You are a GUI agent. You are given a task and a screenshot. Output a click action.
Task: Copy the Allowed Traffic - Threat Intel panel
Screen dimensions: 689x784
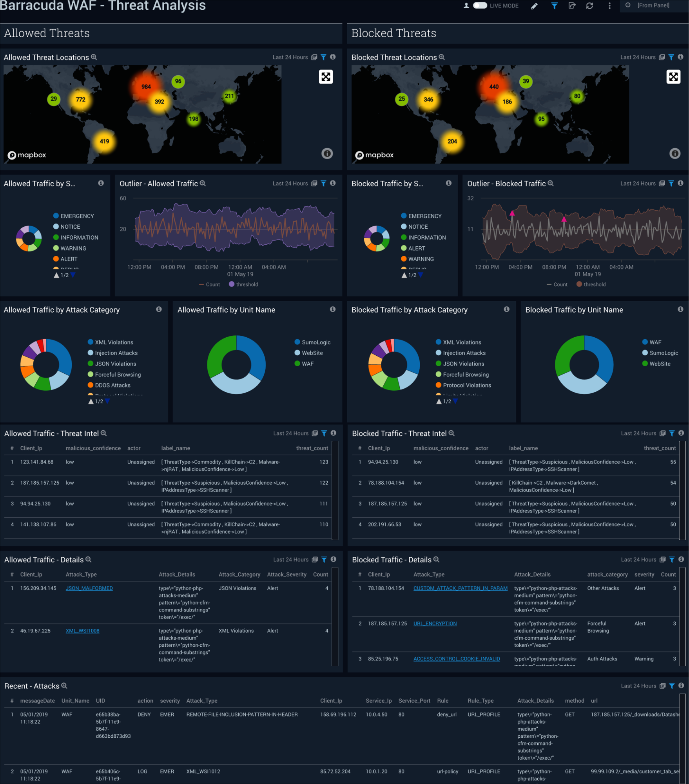(315, 433)
